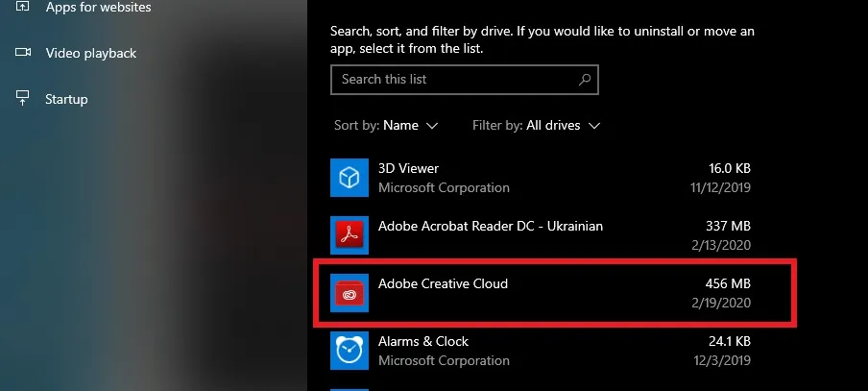
Task: Click Microsoft Corporation under 3D Viewer
Action: [x=444, y=187]
